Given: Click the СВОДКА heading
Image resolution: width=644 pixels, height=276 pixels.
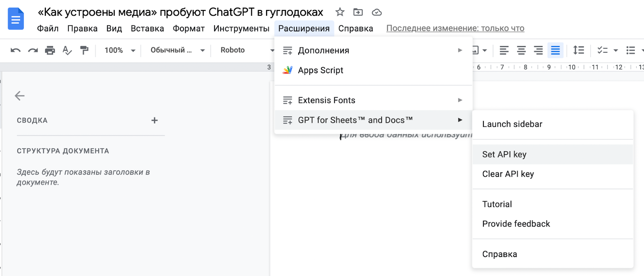Looking at the screenshot, I should click(x=32, y=120).
